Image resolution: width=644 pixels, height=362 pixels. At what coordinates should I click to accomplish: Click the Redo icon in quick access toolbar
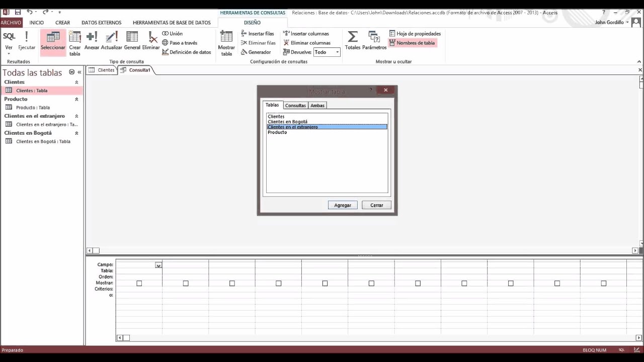pyautogui.click(x=45, y=12)
